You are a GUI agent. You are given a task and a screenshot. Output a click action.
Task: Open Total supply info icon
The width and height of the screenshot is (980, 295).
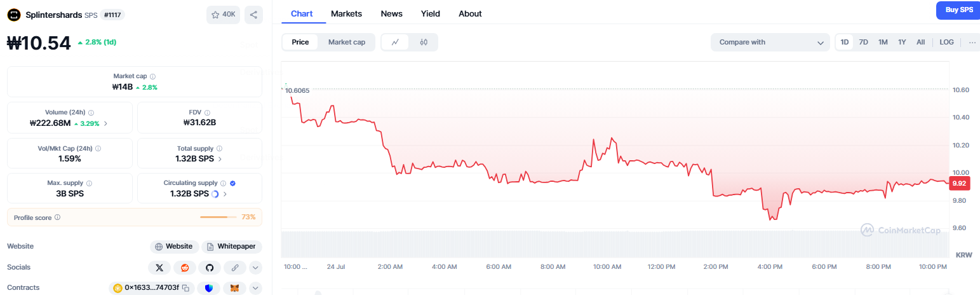click(219, 148)
